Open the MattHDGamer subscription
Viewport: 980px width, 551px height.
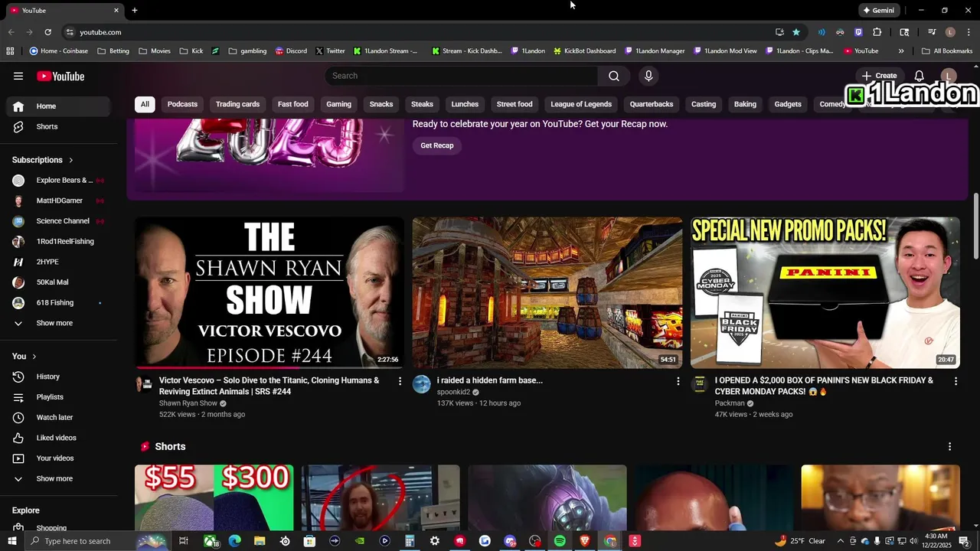tap(60, 201)
